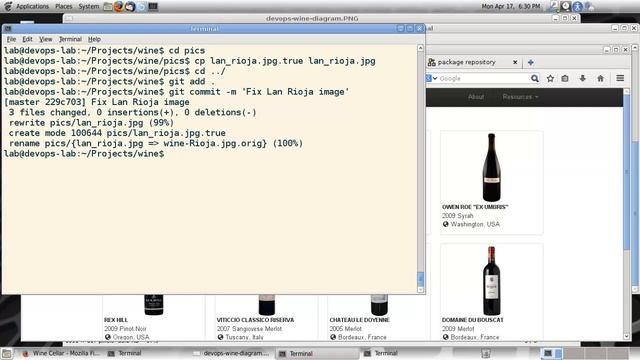Click the GNOME foot logo in top panel
Viewport: 640px width, 360px height.
coord(8,6)
